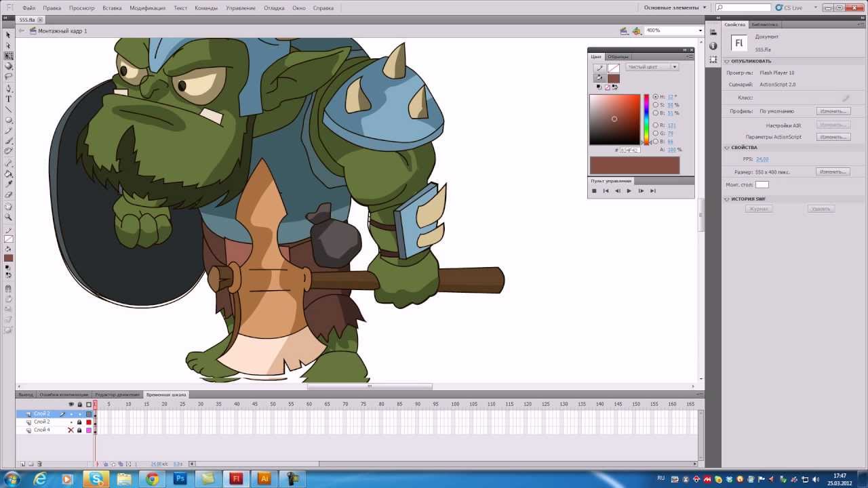Select the Lasso tool
Viewport: 868px width, 488px height.
(8, 77)
